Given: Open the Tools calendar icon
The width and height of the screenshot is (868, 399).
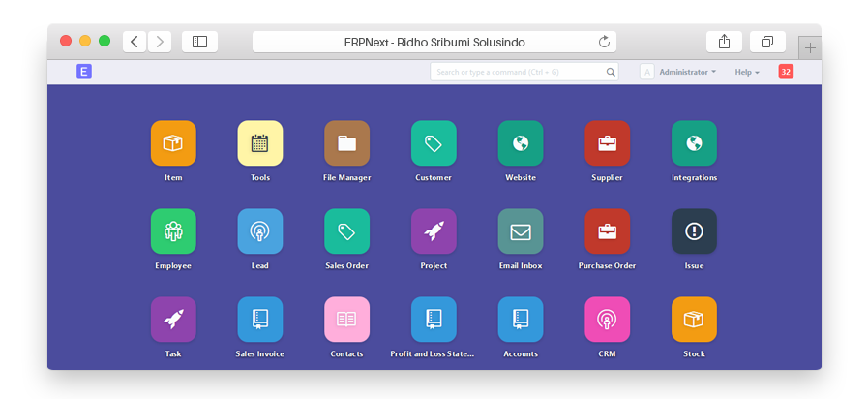Looking at the screenshot, I should pos(260,143).
